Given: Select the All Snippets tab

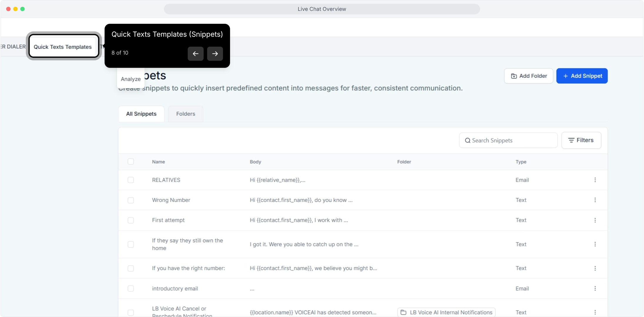Looking at the screenshot, I should 141,114.
